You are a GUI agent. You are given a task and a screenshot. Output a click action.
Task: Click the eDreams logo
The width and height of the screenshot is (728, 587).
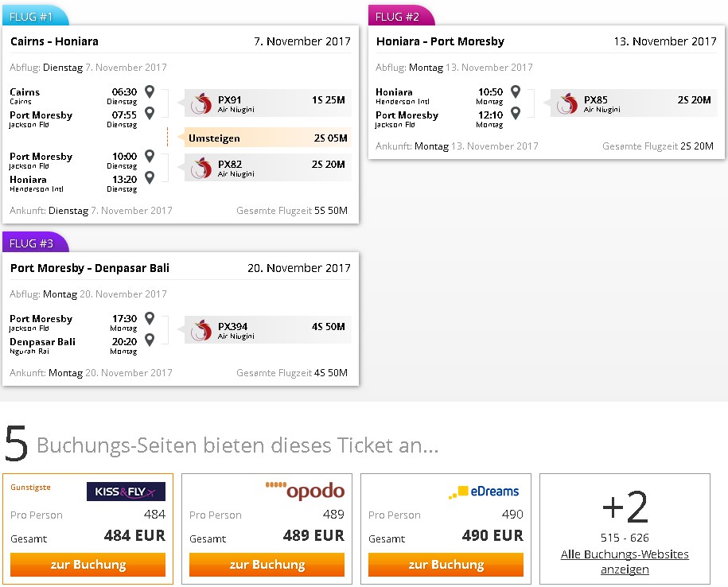[484, 492]
